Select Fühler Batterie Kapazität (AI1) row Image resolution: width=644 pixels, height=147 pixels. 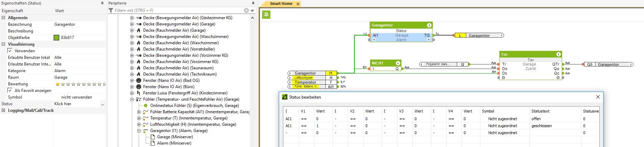click(x=200, y=112)
